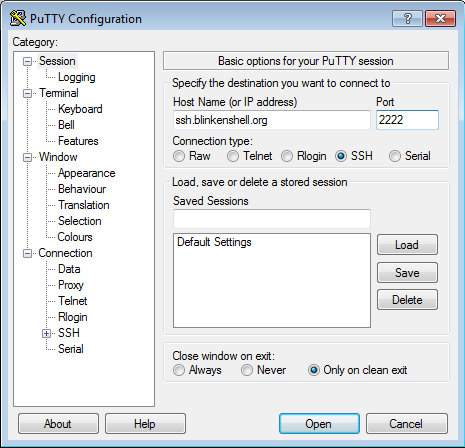Collapse the Window category node
The image size is (465, 448).
[27, 157]
